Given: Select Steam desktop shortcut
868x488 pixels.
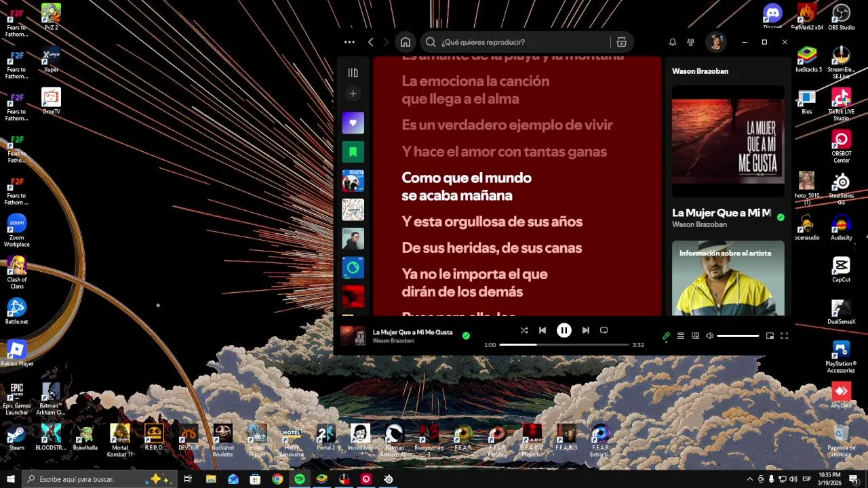Looking at the screenshot, I should point(17,437).
